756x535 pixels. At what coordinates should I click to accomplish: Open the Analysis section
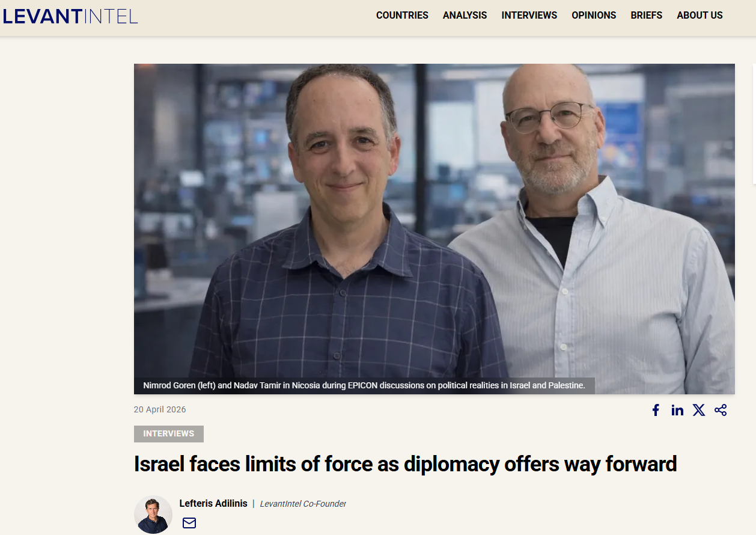pyautogui.click(x=465, y=16)
